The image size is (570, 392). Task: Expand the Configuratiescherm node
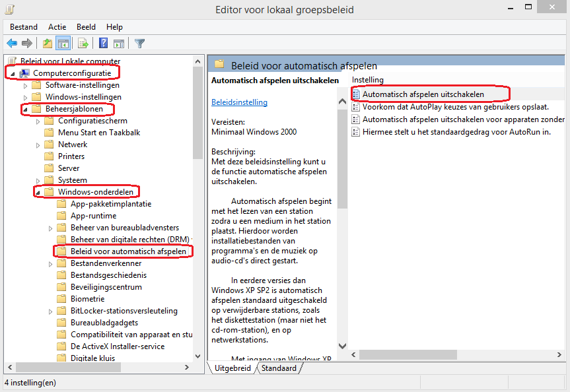pos(38,121)
